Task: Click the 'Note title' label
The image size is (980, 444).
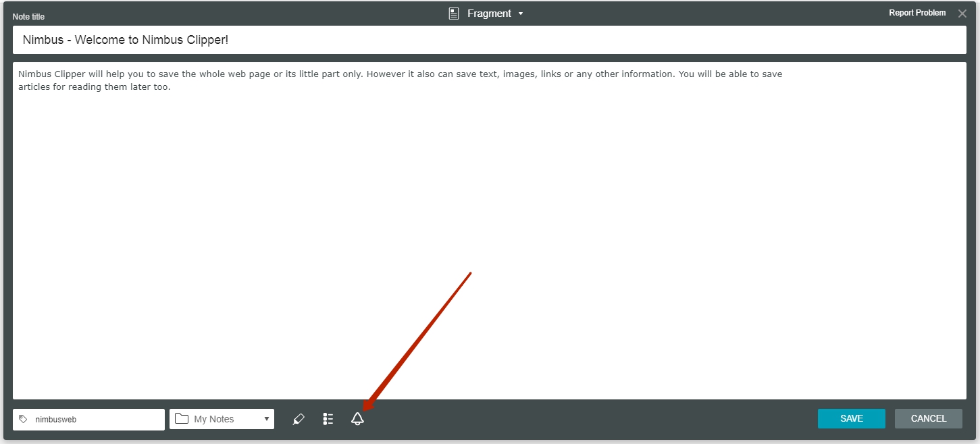Action: tap(28, 16)
